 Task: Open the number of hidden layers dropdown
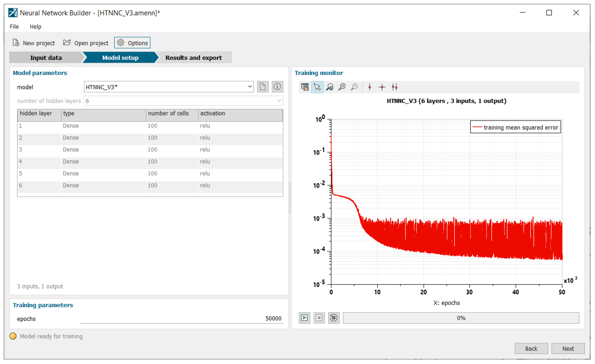(x=279, y=101)
